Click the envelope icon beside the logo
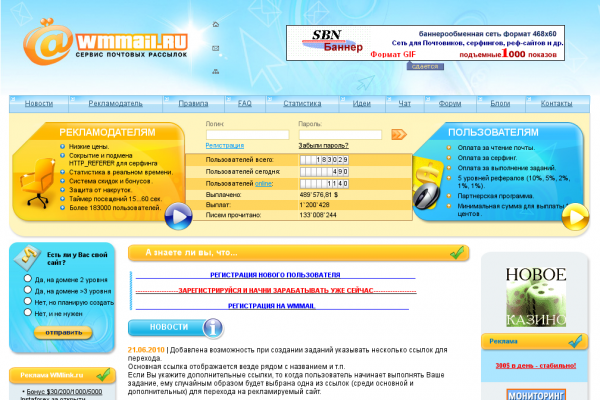Image resolution: width=600 pixels, height=400 pixels. 217,47
